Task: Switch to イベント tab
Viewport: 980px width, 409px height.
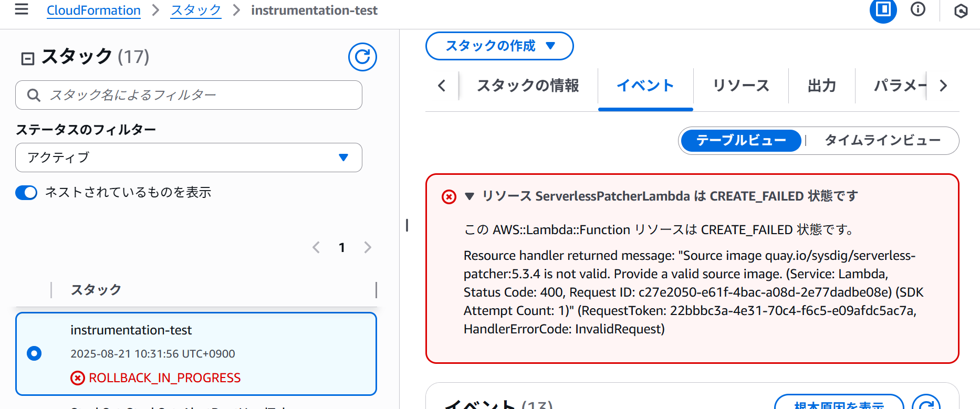Action: (645, 86)
